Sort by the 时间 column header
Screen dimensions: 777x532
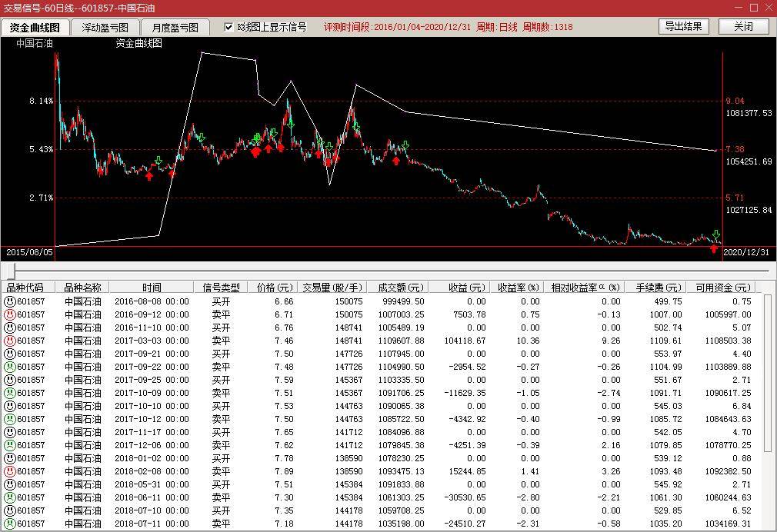(x=152, y=288)
